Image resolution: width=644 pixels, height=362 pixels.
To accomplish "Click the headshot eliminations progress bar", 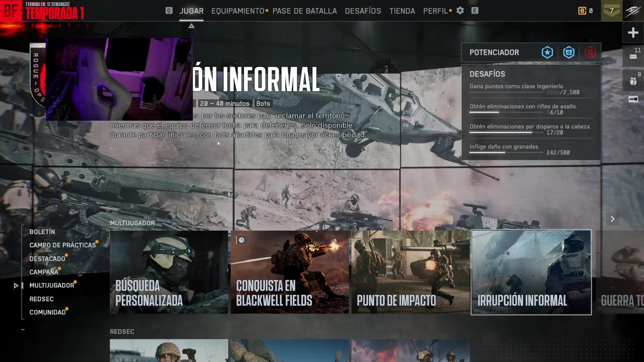I will (506, 132).
